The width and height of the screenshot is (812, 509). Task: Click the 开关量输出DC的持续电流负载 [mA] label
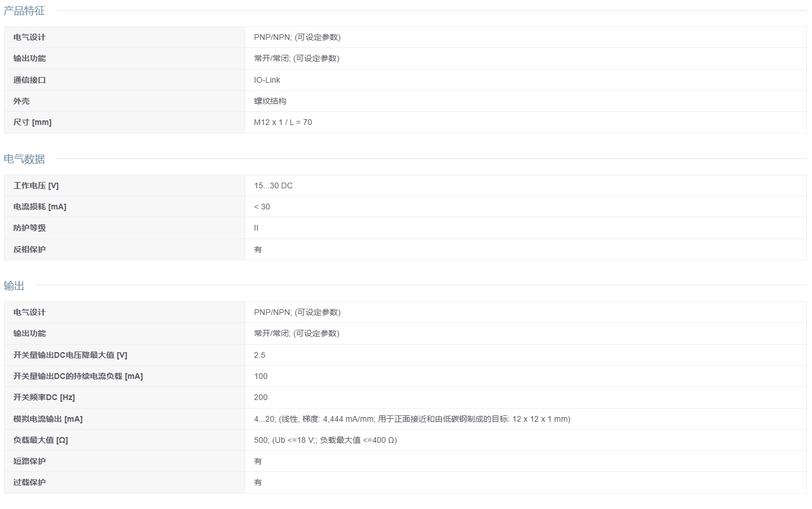(x=78, y=376)
